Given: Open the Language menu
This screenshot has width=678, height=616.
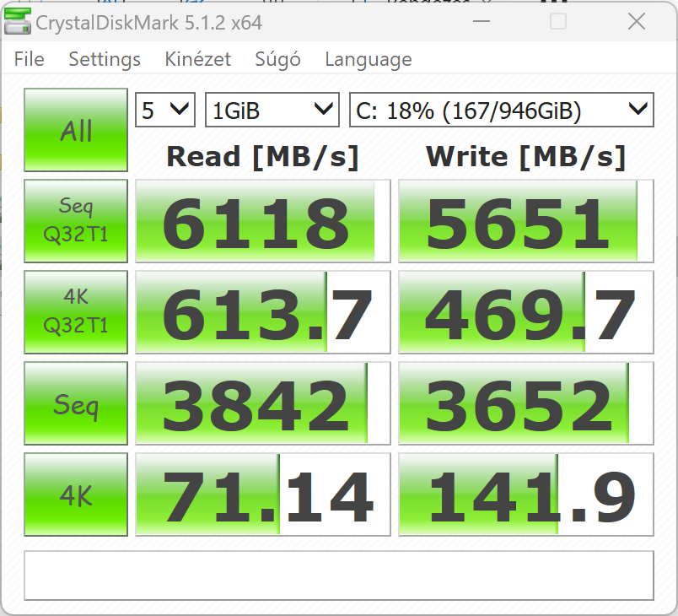Looking at the screenshot, I should coord(369,59).
